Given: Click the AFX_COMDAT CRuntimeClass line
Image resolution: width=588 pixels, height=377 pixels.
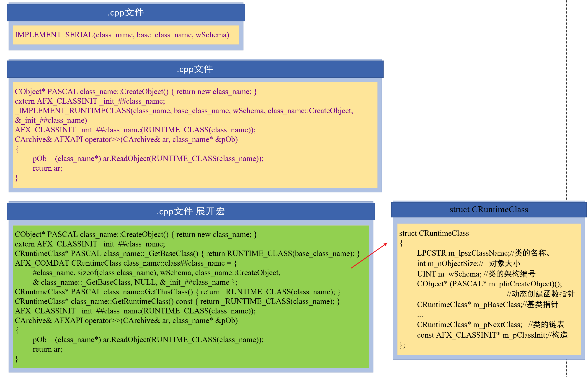Looking at the screenshot, I should [x=126, y=263].
